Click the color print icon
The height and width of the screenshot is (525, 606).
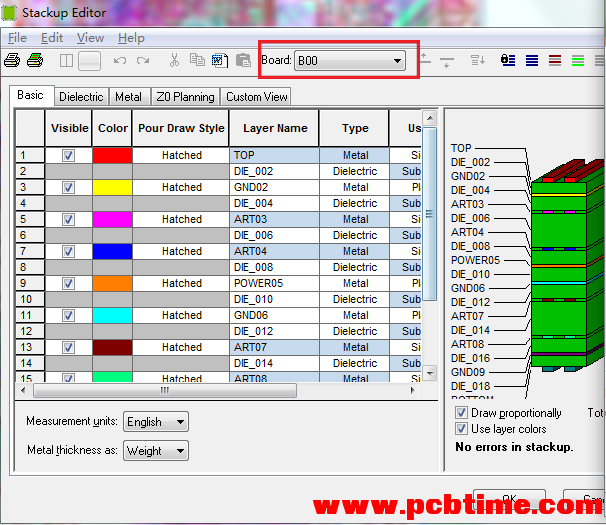coord(35,60)
